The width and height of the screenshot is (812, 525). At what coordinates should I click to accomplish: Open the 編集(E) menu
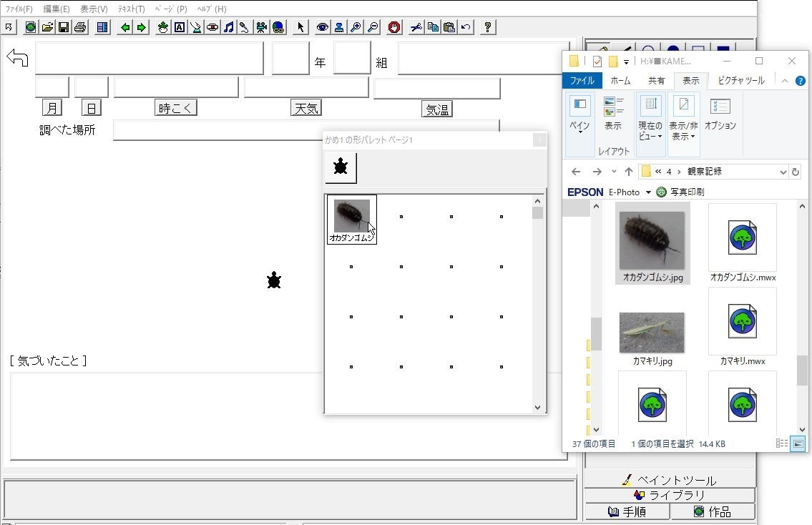click(x=57, y=9)
